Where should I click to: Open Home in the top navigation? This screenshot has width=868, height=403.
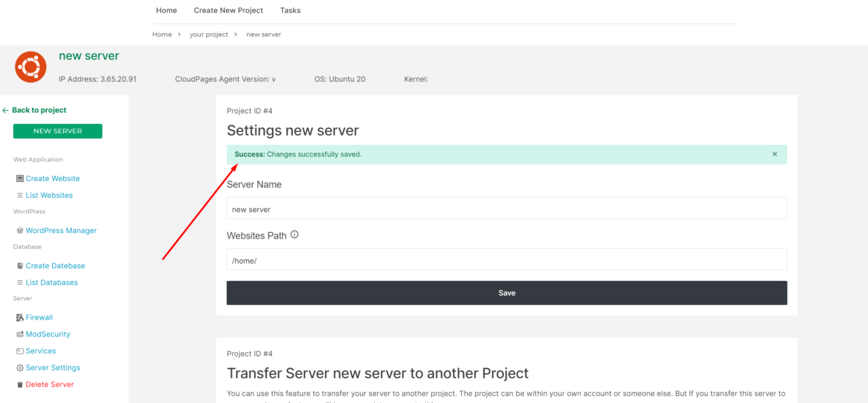pyautogui.click(x=166, y=10)
